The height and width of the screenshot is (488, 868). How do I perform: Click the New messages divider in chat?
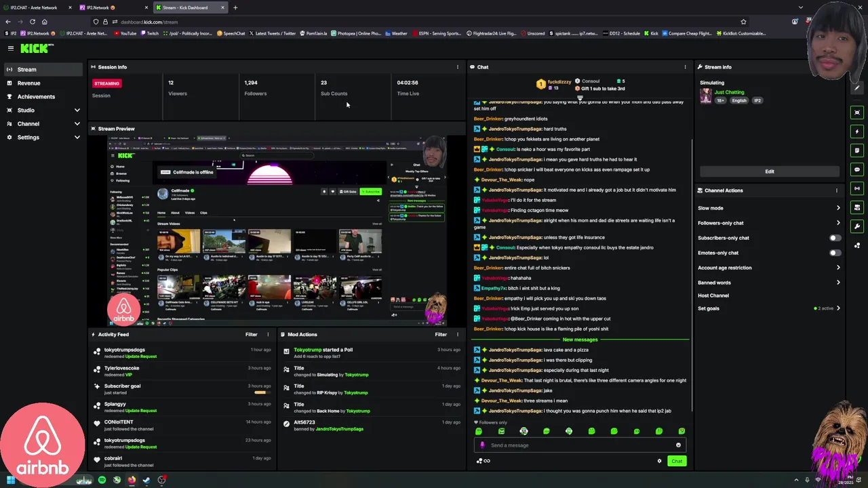click(580, 340)
